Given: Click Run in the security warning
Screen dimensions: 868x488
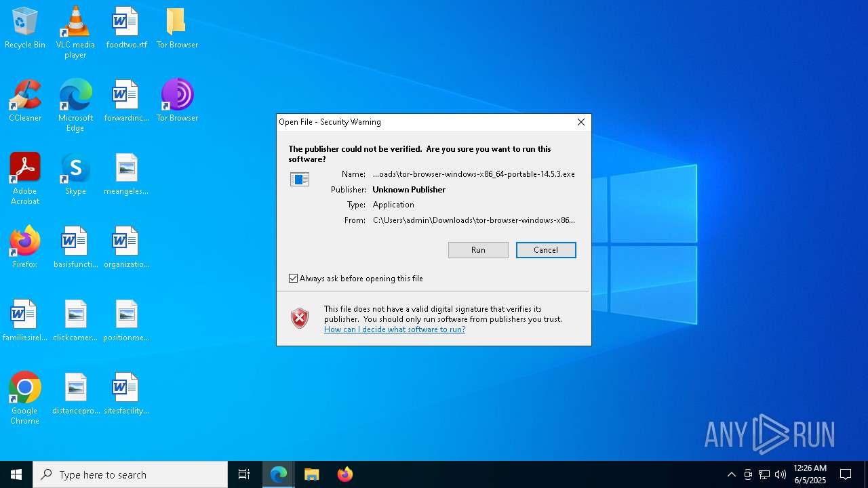Looking at the screenshot, I should [478, 250].
